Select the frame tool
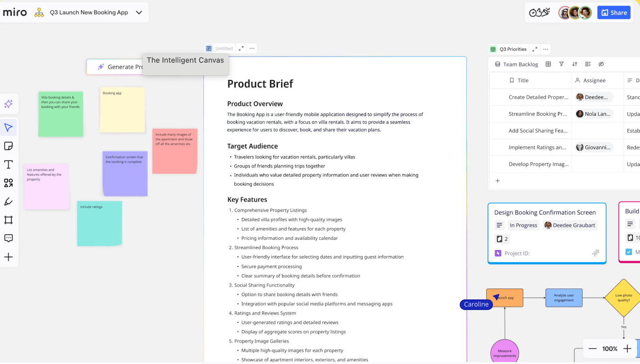640x364 pixels. pyautogui.click(x=9, y=220)
